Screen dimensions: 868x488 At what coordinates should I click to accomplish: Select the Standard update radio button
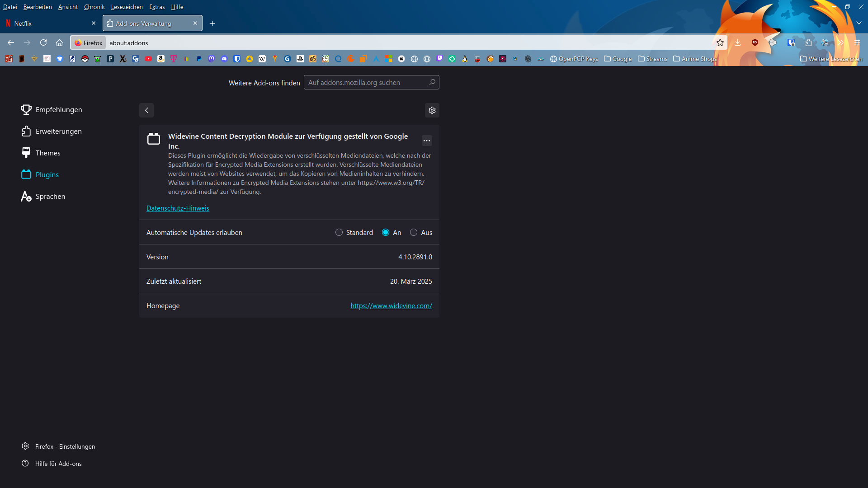pos(339,232)
